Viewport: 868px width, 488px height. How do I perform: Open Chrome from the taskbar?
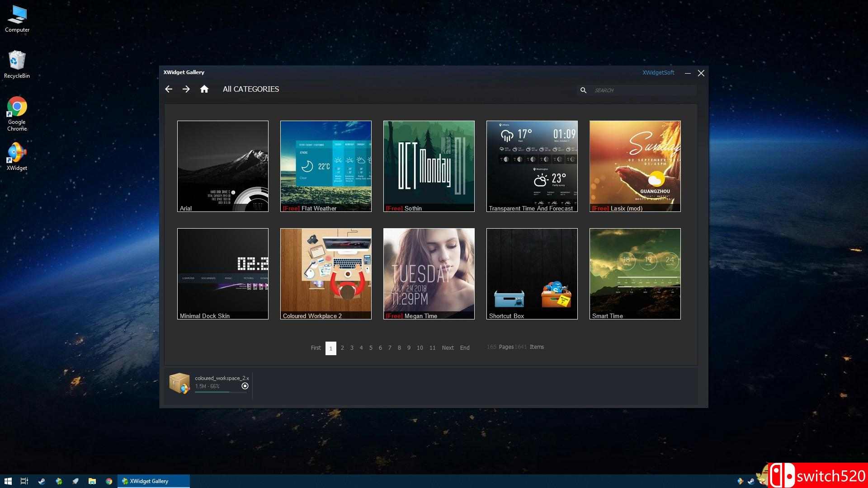coord(109,481)
